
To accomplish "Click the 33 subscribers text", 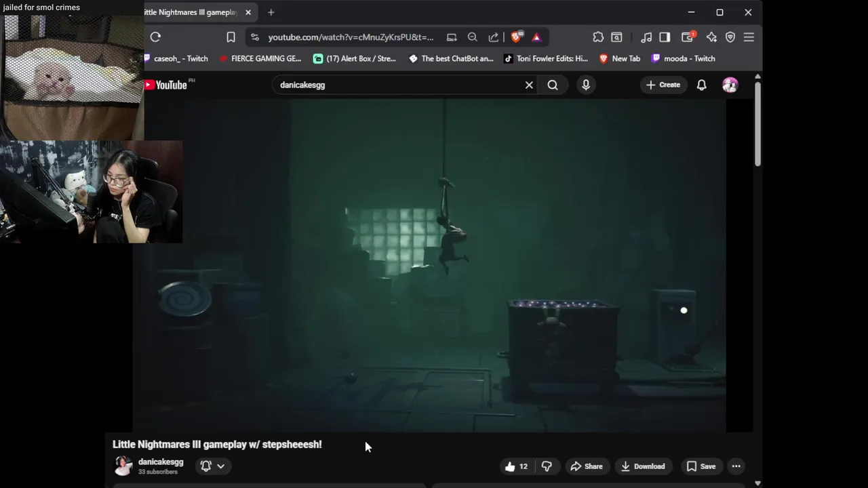I will pyautogui.click(x=158, y=472).
